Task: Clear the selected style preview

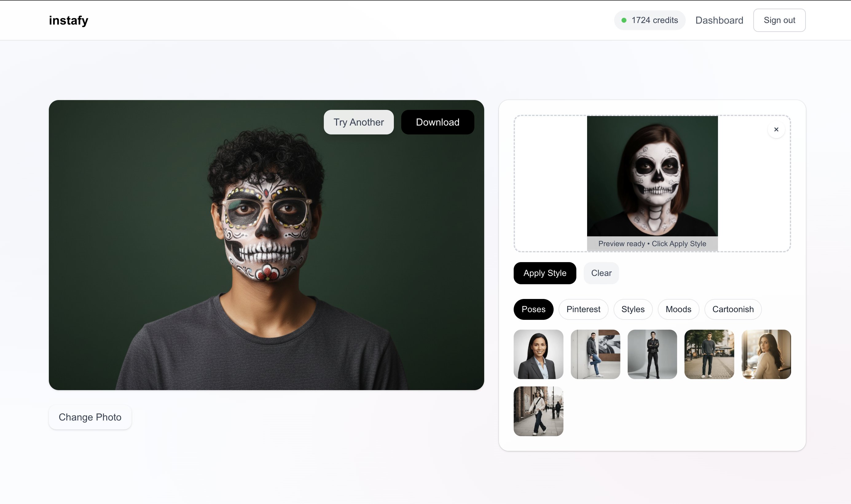Action: coord(601,273)
